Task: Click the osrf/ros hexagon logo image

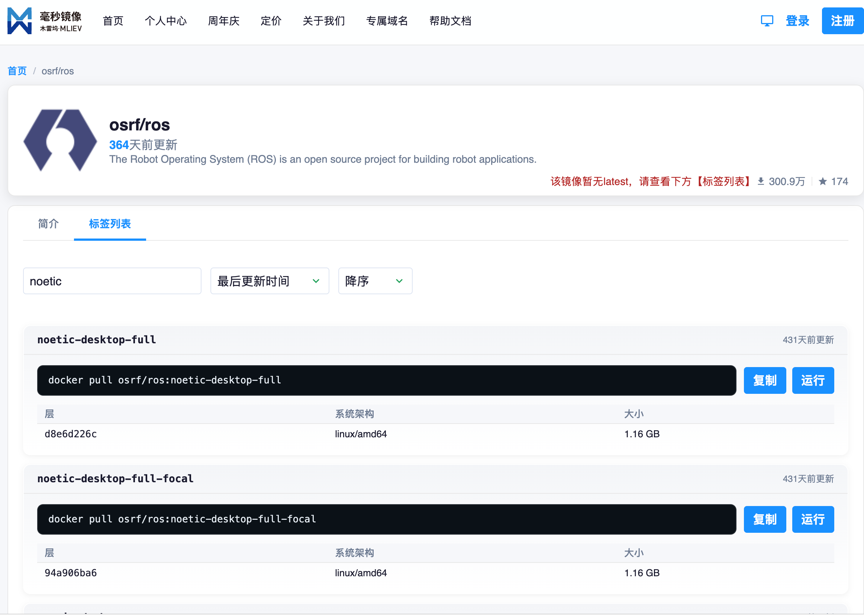Action: [x=60, y=140]
